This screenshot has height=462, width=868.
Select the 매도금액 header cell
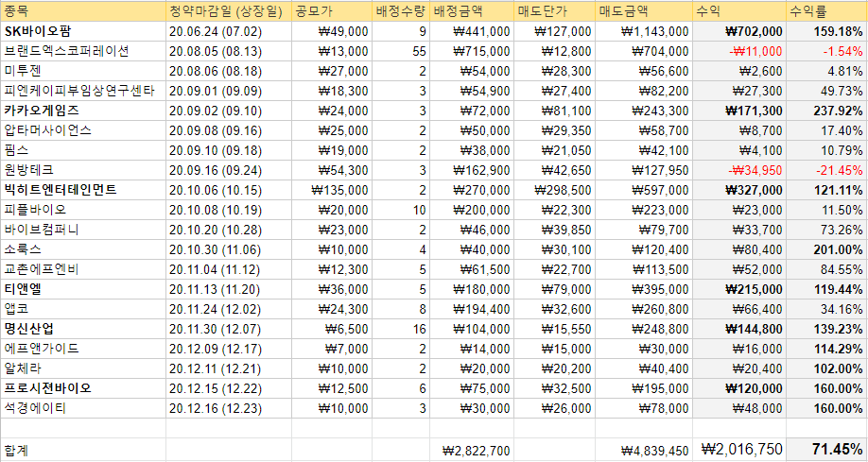(x=644, y=11)
